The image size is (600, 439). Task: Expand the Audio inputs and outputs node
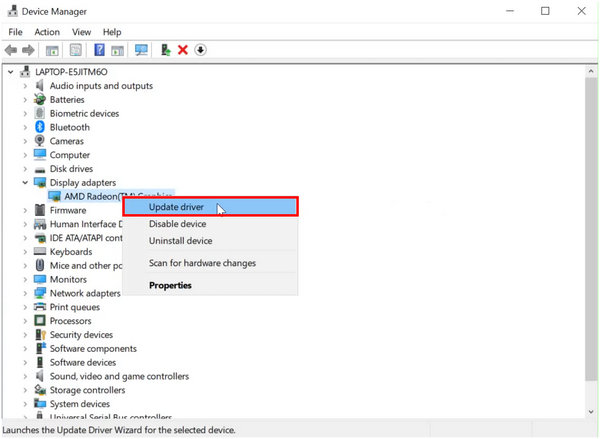(x=25, y=86)
